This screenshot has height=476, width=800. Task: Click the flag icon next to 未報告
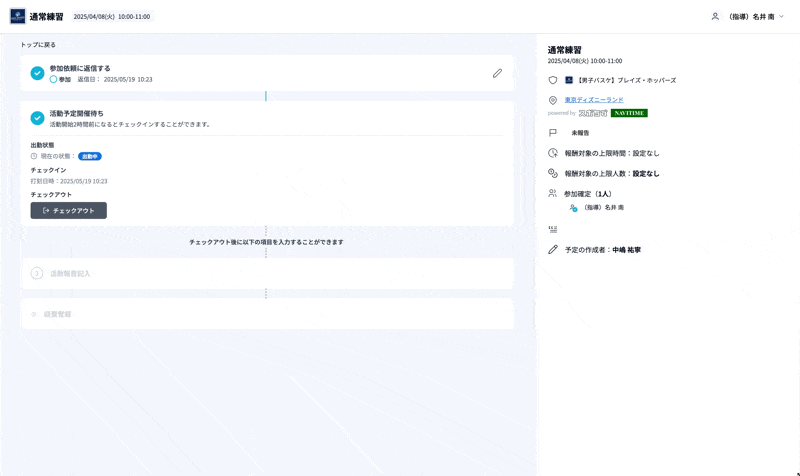[553, 132]
